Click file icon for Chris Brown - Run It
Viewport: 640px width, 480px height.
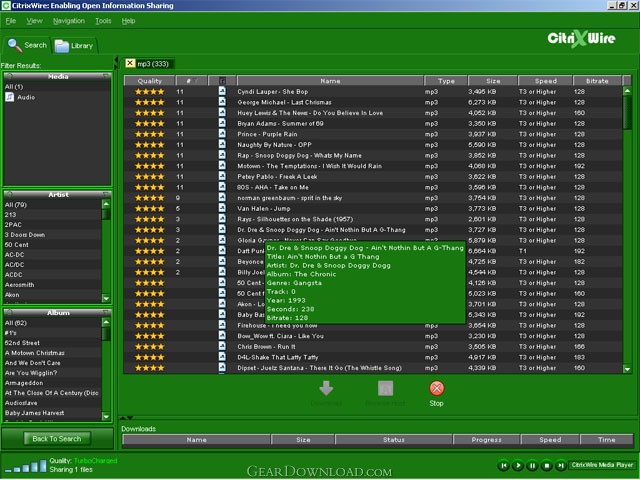click(222, 346)
